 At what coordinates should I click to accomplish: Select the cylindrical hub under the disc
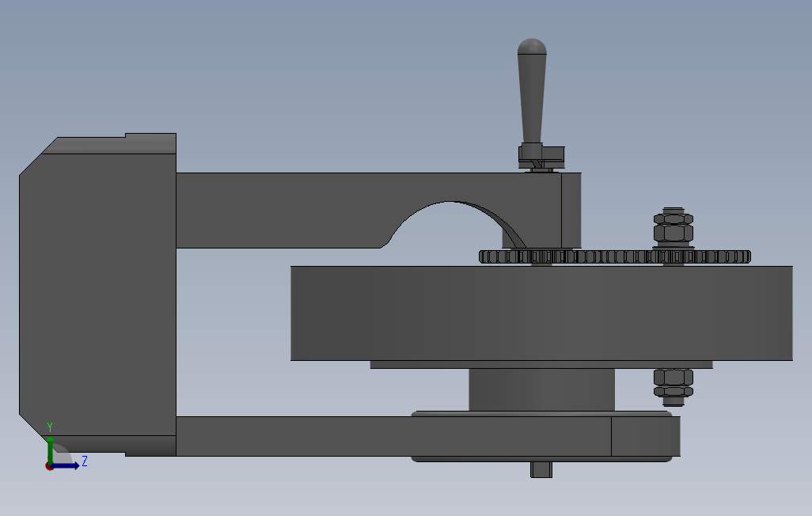pos(541,389)
